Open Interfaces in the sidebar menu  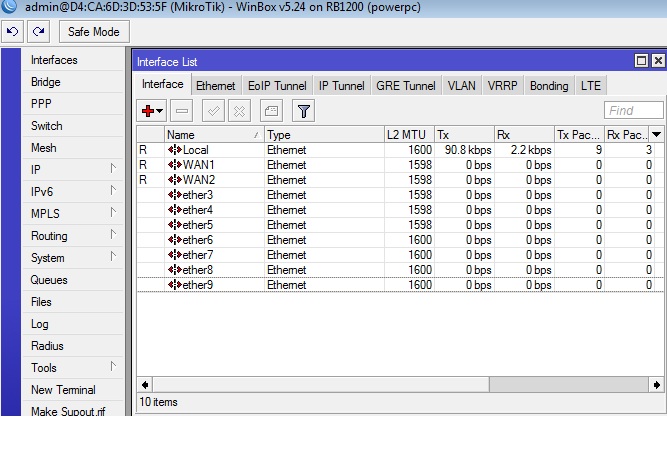(x=72, y=60)
